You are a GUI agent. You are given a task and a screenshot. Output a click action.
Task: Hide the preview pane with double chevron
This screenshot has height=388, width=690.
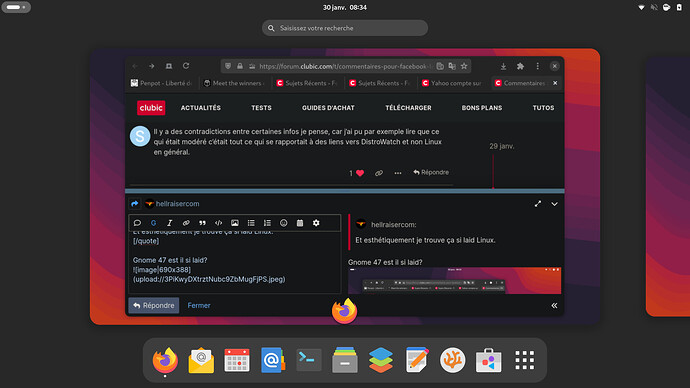coord(554,305)
